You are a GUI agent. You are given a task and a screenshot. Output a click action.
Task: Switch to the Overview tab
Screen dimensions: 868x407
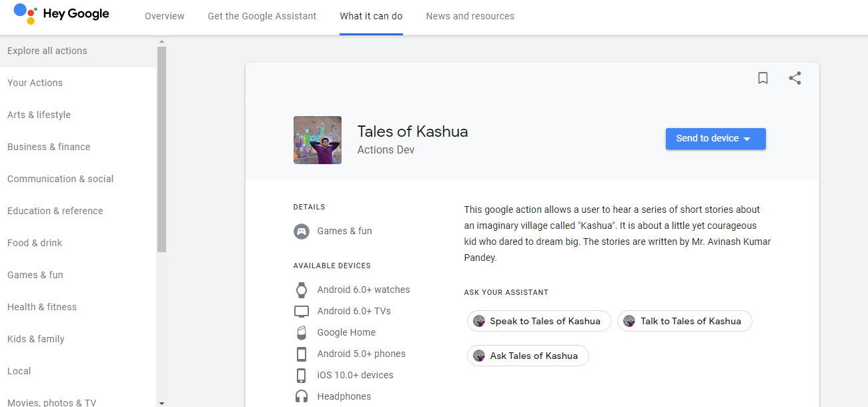164,16
